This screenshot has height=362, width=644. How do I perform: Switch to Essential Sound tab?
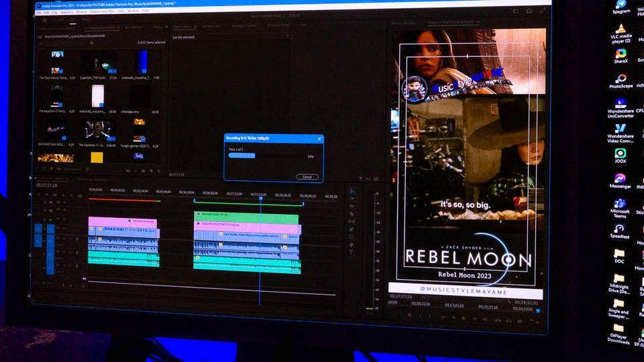click(x=278, y=25)
